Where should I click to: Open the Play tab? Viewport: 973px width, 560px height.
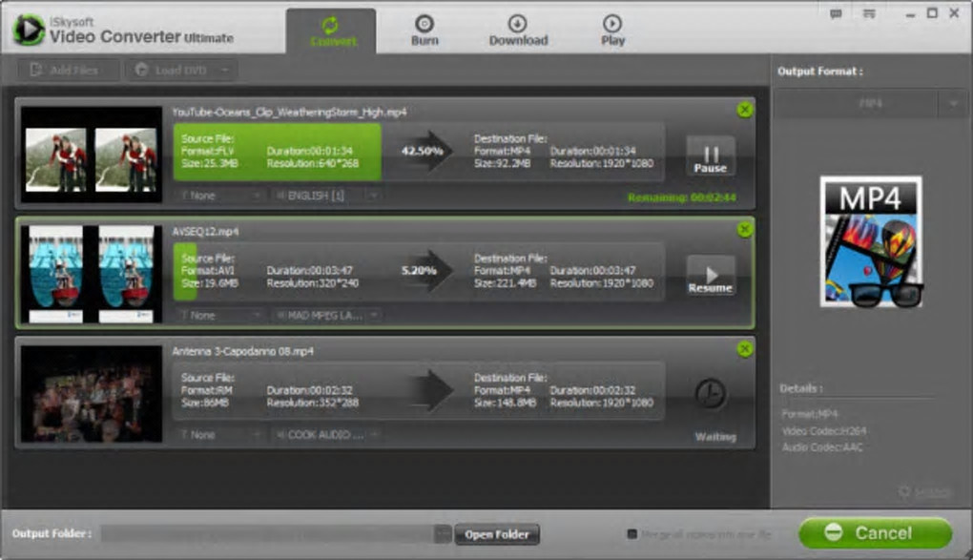(612, 31)
